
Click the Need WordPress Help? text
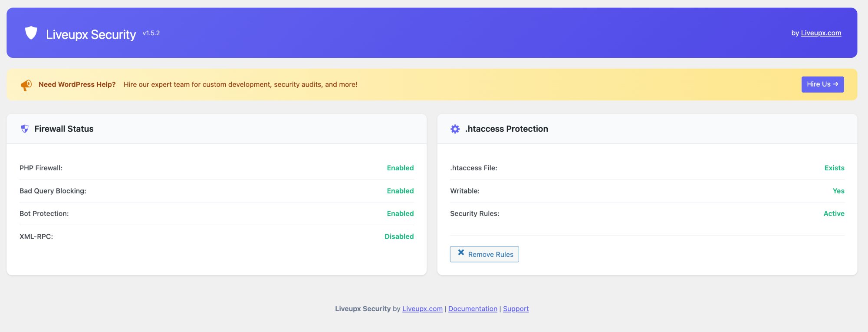click(77, 84)
